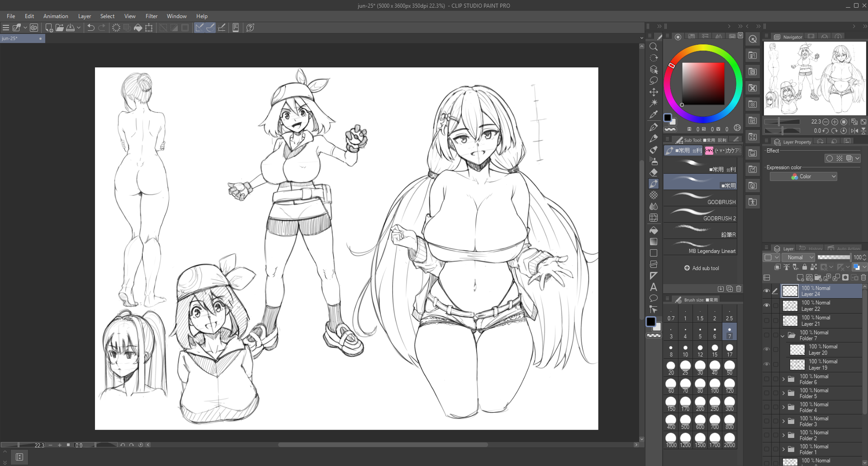
Task: Click the main black color swatch under the color wheel
Action: (668, 118)
